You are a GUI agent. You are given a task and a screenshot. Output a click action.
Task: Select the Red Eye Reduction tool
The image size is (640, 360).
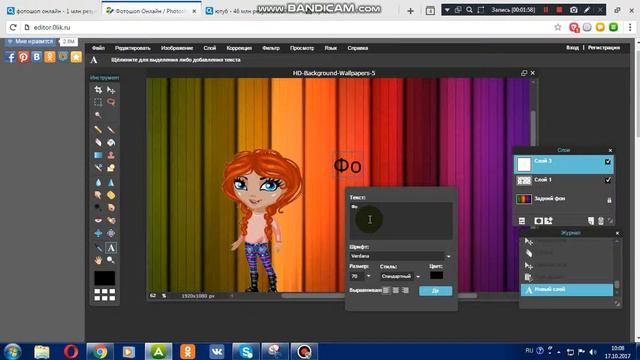[98, 220]
